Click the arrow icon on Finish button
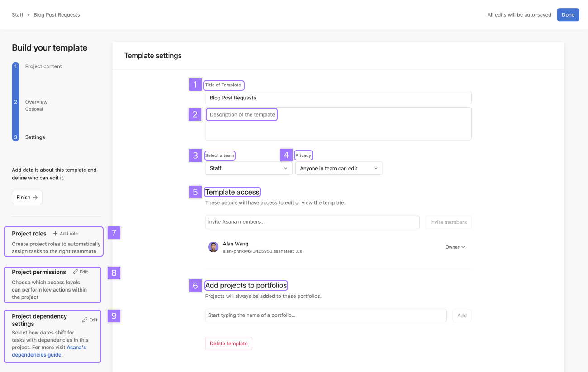The image size is (588, 372). (x=35, y=198)
